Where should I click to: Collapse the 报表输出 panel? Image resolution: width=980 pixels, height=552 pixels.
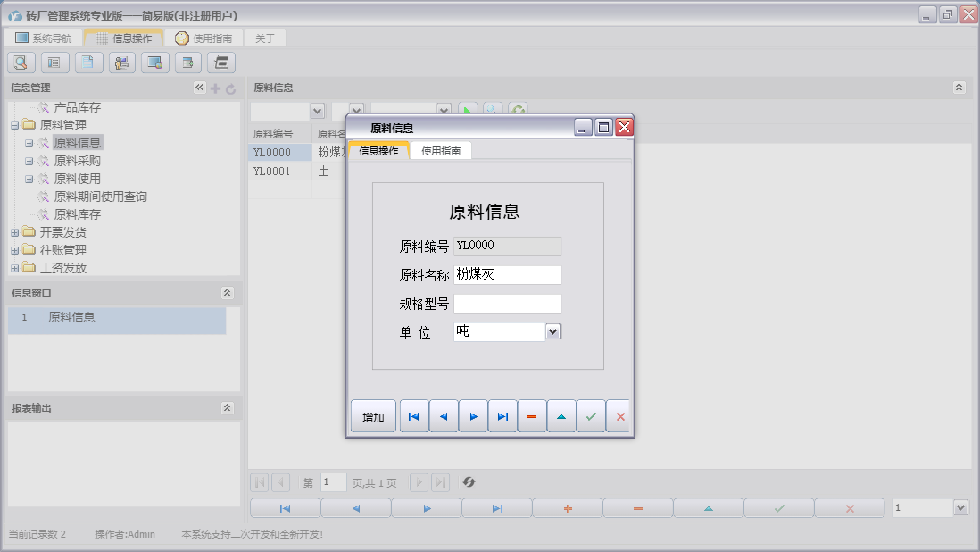click(x=228, y=408)
